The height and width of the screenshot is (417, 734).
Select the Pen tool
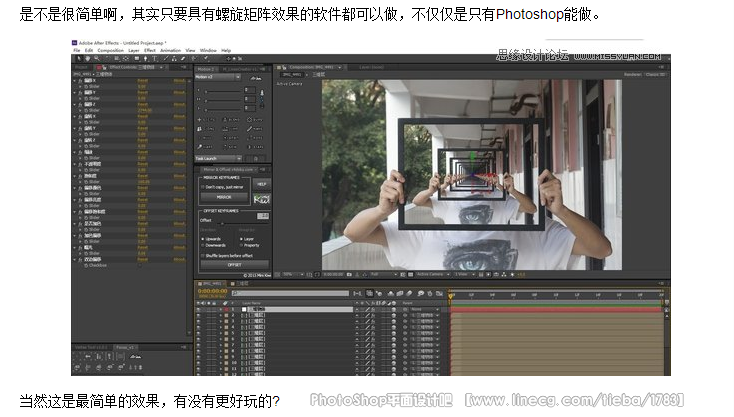146,59
